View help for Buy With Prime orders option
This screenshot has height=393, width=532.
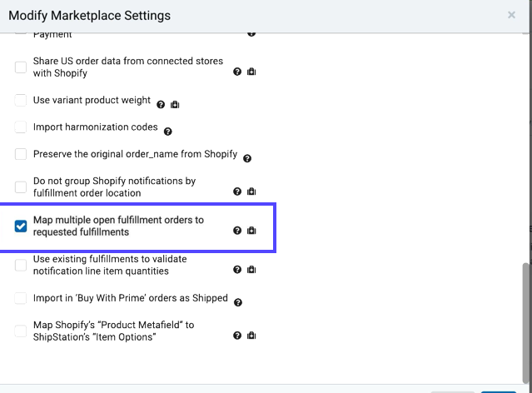coord(238,302)
